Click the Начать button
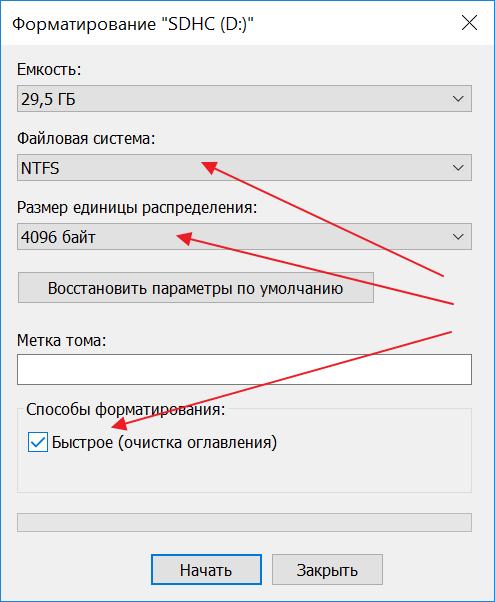 click(206, 570)
